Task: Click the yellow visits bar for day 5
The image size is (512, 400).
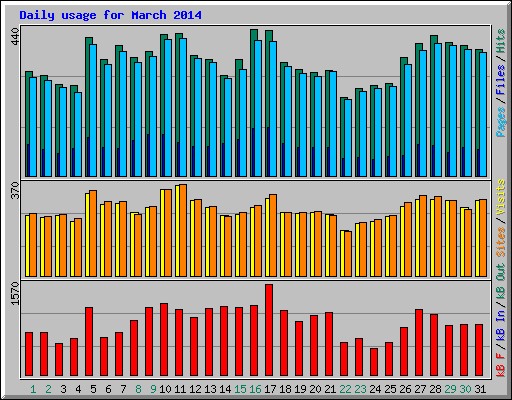Action: point(87,235)
